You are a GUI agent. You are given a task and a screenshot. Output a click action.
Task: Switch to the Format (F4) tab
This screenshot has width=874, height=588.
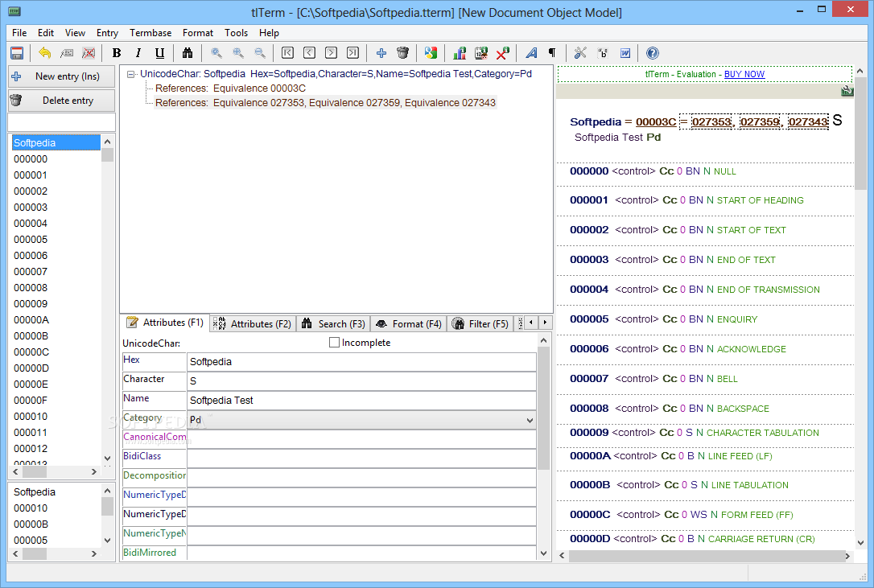coord(409,324)
